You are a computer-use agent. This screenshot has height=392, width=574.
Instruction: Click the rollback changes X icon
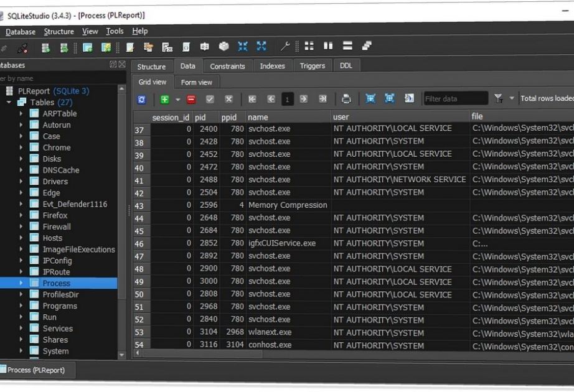[229, 99]
